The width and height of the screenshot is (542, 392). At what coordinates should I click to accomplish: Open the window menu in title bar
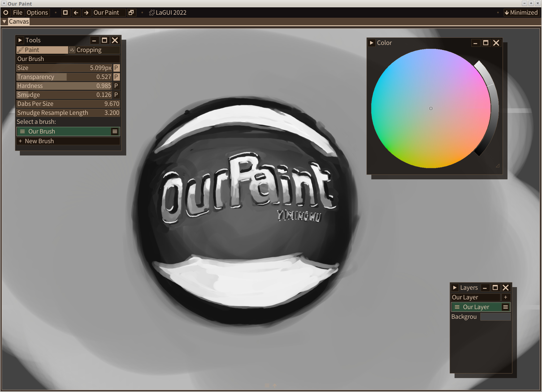click(x=4, y=3)
